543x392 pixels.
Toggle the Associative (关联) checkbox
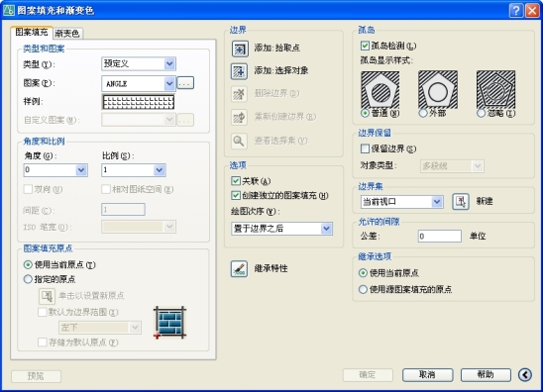click(x=236, y=181)
